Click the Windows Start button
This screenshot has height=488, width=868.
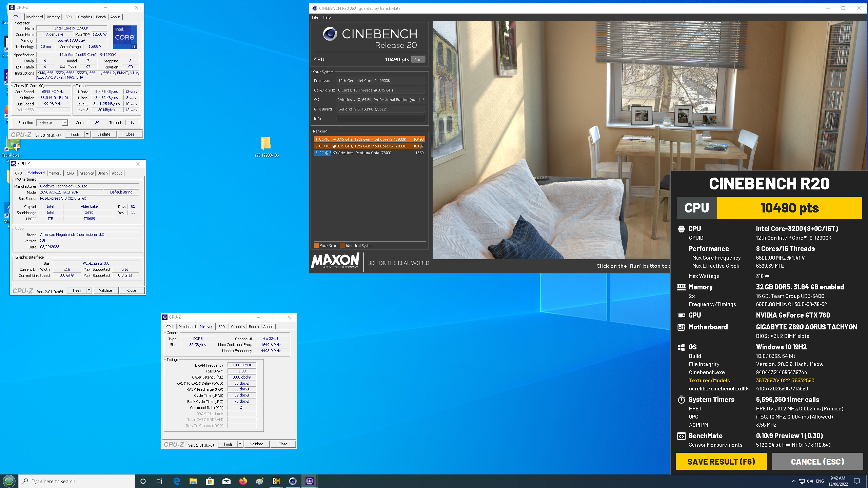[x=9, y=481]
